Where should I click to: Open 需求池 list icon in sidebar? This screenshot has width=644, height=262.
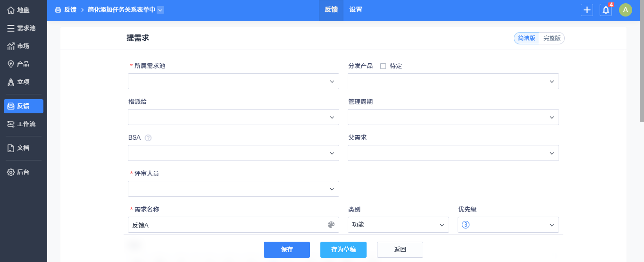tap(11, 28)
